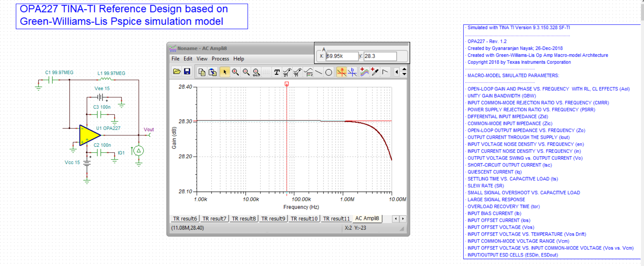This screenshot has width=644, height=266.
Task: Select the AC Ampli8 tab
Action: [367, 218]
